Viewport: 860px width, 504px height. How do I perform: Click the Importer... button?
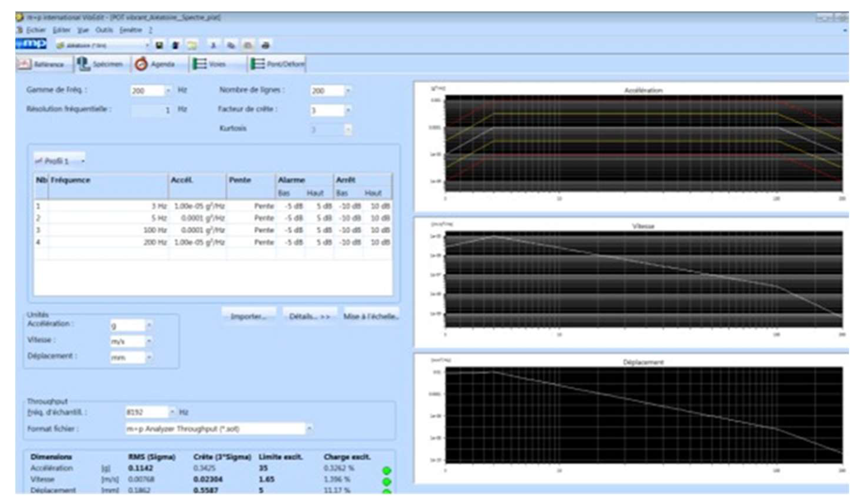tap(249, 316)
